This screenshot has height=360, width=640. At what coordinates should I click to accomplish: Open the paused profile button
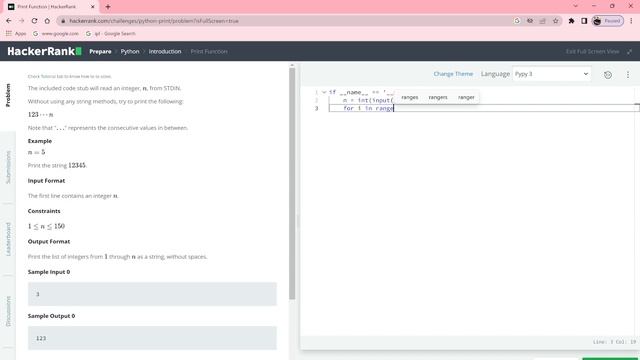[x=608, y=21]
